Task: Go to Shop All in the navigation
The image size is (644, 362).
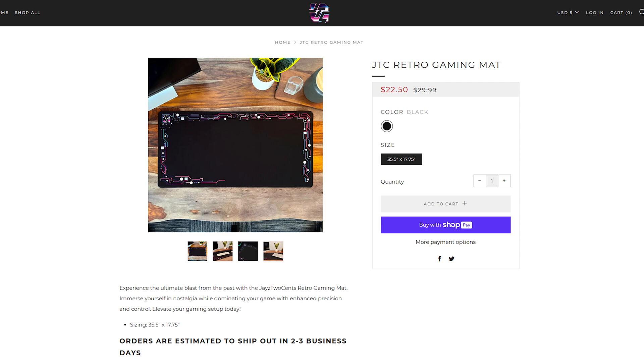Action: pyautogui.click(x=28, y=12)
